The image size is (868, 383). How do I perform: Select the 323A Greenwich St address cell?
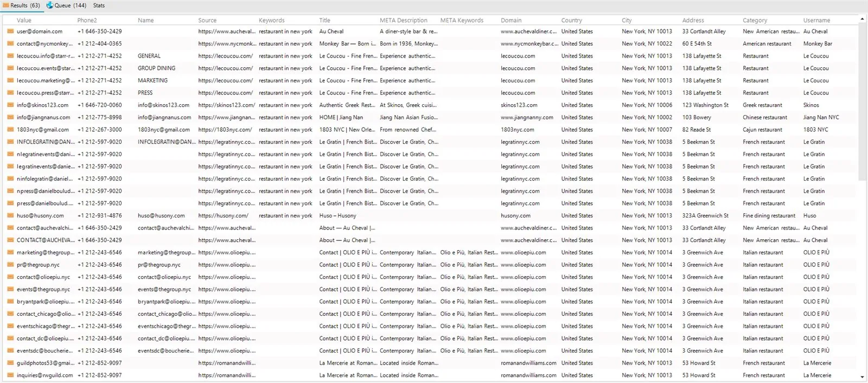[705, 215]
